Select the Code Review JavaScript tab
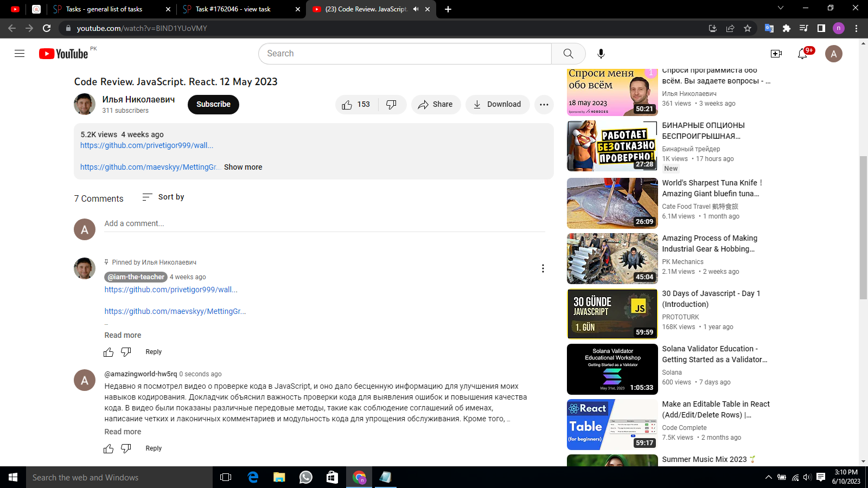The image size is (868, 488). coord(371,9)
